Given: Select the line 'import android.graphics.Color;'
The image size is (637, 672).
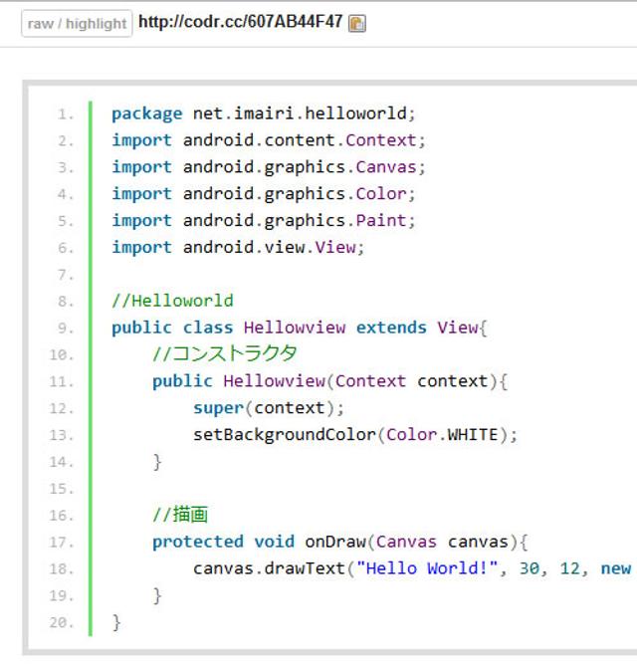Looking at the screenshot, I should click(x=264, y=194).
